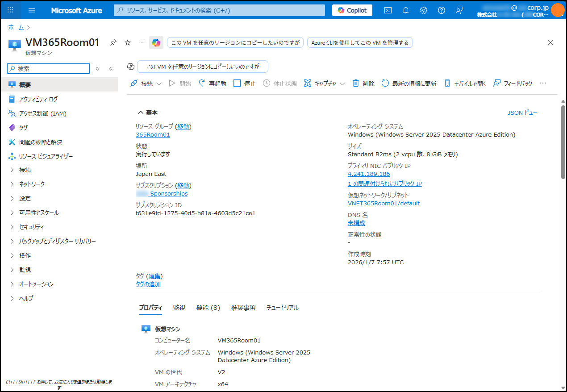Open the notifications bell
567x392 pixels.
coord(406,10)
